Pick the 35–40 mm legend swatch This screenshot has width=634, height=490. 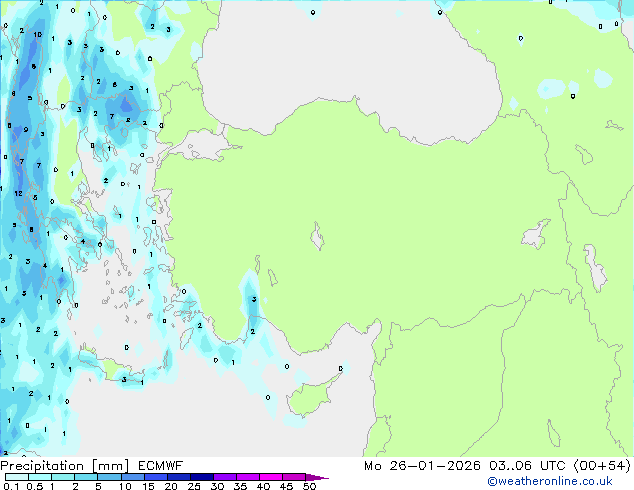click(x=247, y=477)
